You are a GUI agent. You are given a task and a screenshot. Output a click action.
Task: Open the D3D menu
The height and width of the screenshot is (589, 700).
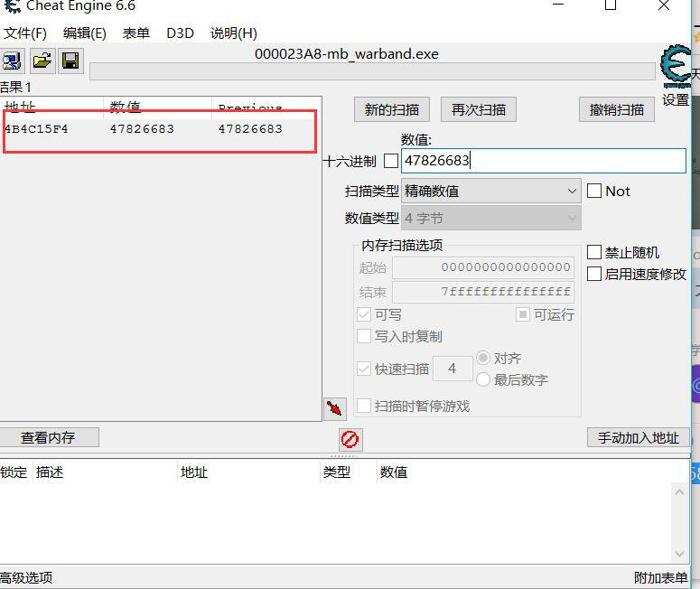tap(180, 33)
